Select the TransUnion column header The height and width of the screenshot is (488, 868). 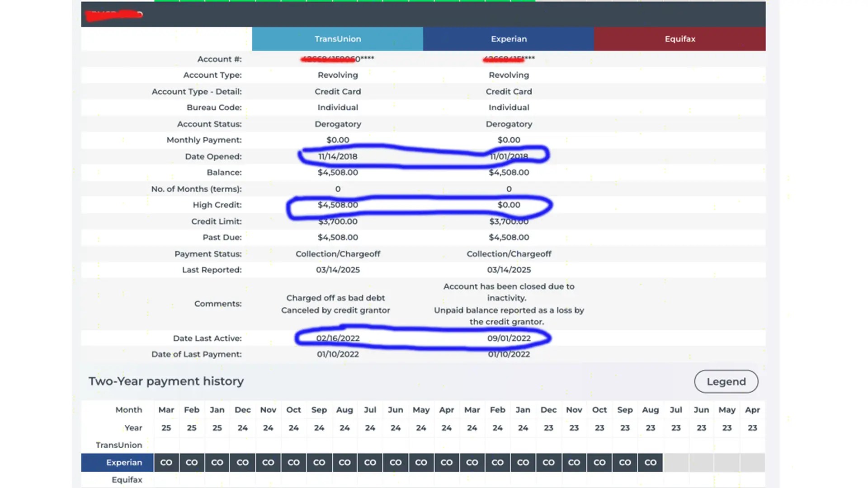pyautogui.click(x=338, y=39)
